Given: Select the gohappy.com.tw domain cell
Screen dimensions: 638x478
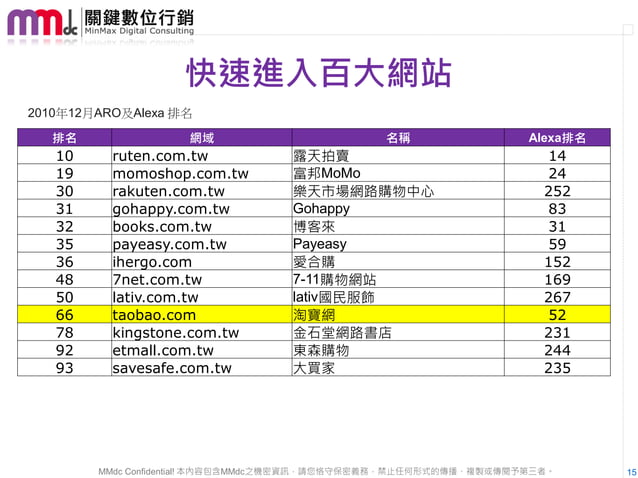Looking at the screenshot, I should point(202,209).
